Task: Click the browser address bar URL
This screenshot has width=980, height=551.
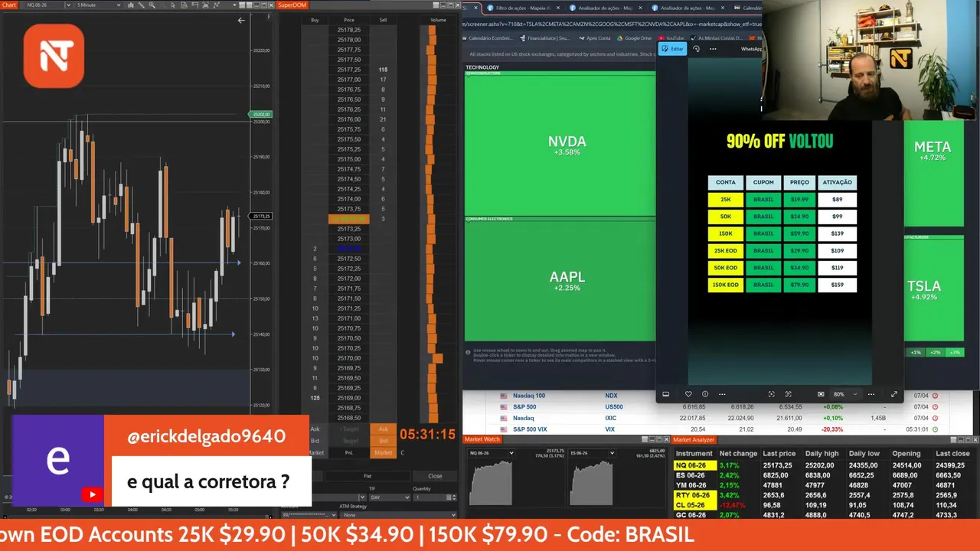Action: 612,24
